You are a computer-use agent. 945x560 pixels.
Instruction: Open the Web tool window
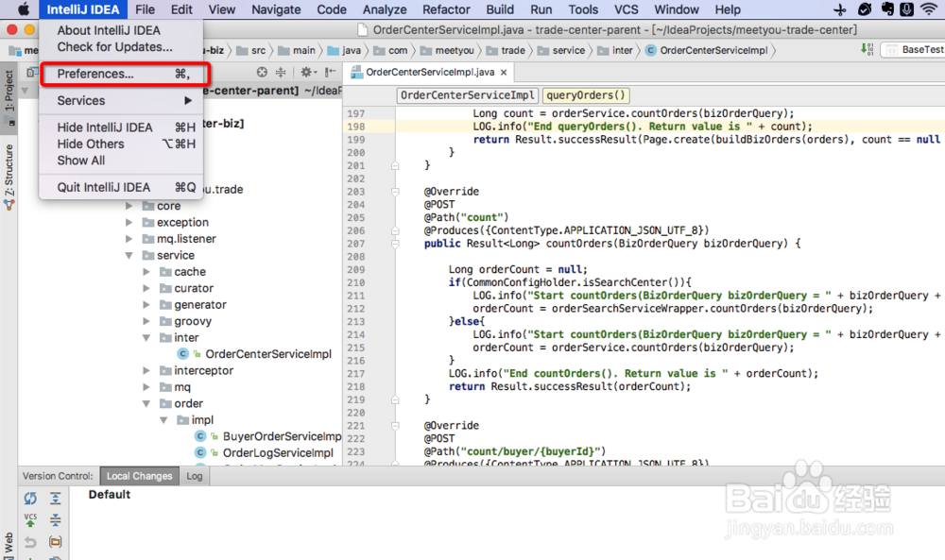click(9, 545)
